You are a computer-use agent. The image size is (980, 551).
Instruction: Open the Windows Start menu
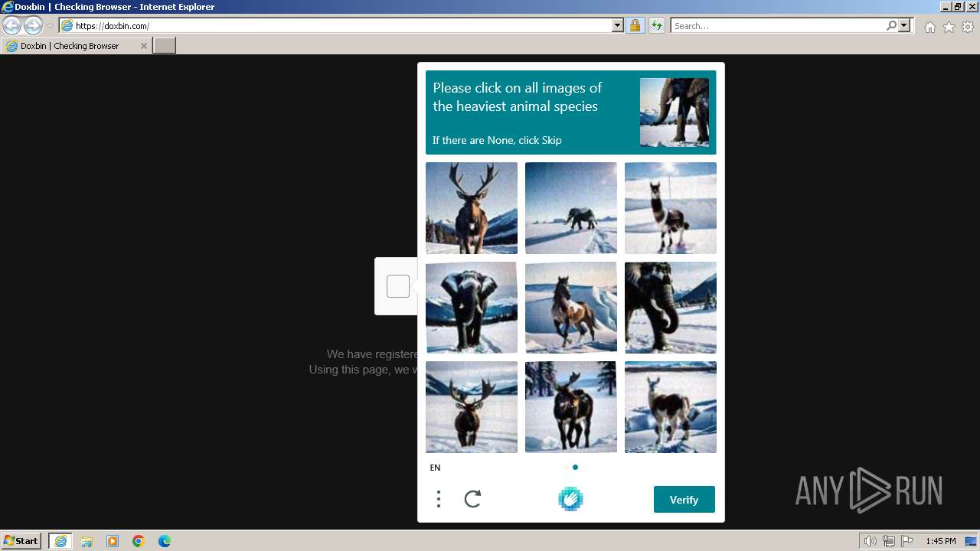coord(21,541)
